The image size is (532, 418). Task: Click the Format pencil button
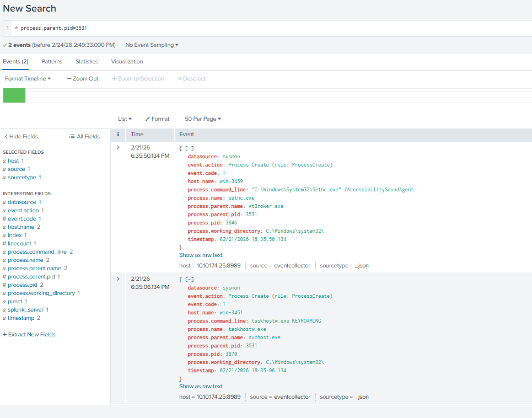(x=157, y=119)
